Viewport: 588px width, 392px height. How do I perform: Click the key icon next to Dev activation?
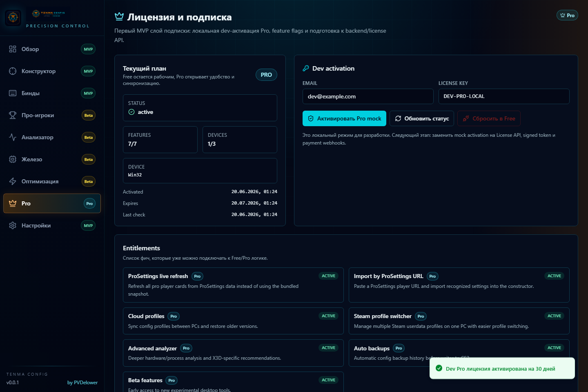click(306, 68)
